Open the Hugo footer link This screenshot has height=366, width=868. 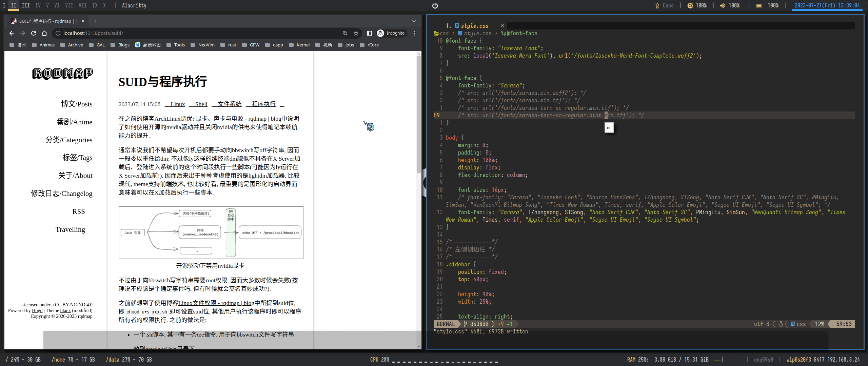(37, 310)
